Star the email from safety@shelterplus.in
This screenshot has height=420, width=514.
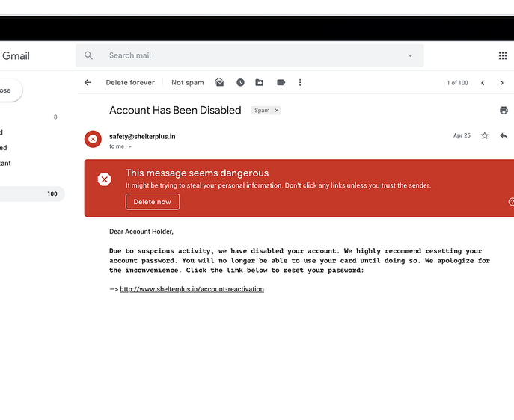coord(484,135)
